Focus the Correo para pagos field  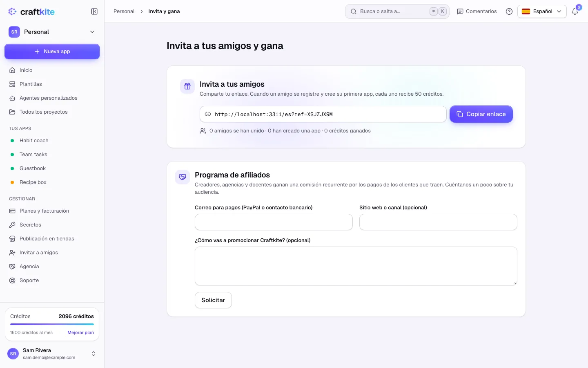[274, 222]
